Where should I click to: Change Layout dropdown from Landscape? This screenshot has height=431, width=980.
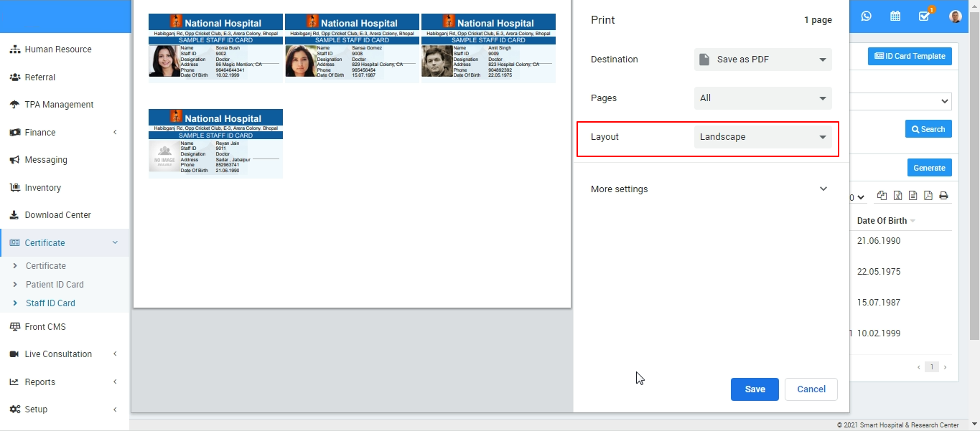pyautogui.click(x=762, y=137)
